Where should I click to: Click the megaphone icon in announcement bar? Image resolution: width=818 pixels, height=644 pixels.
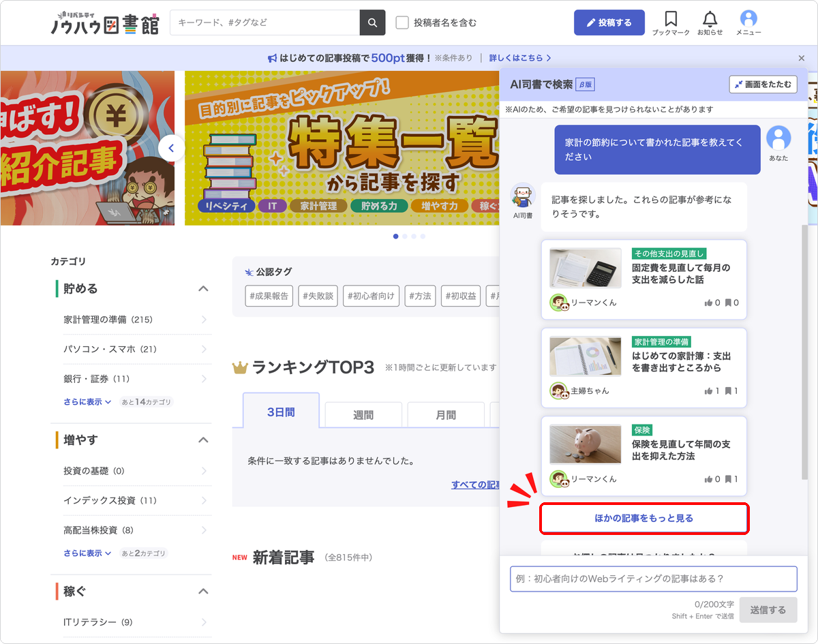pyautogui.click(x=272, y=58)
